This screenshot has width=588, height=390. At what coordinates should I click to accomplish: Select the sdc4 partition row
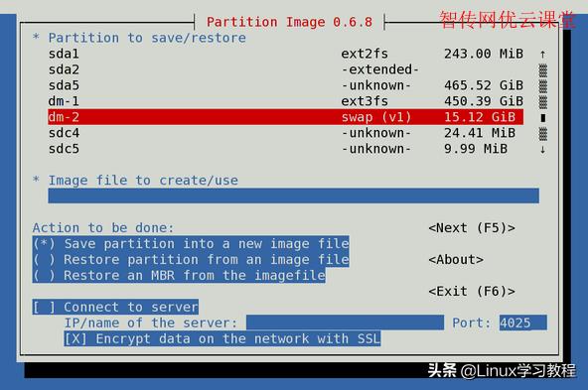click(x=286, y=133)
